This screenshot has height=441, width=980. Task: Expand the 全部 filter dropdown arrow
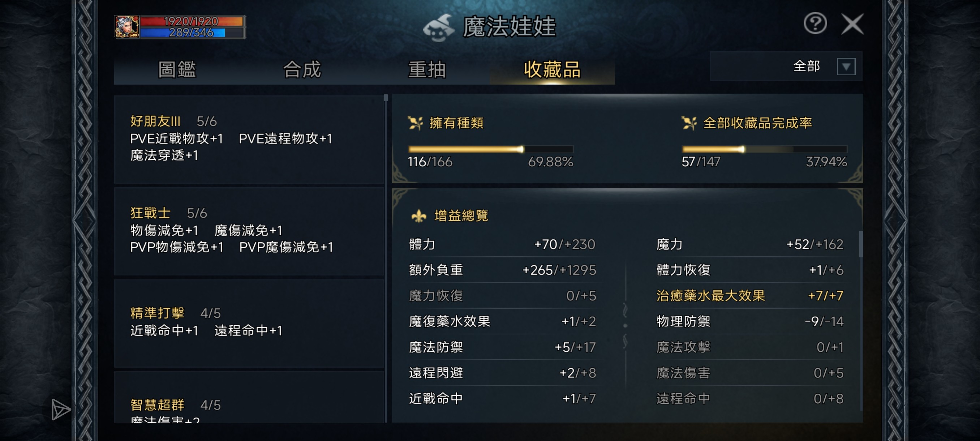(x=846, y=67)
